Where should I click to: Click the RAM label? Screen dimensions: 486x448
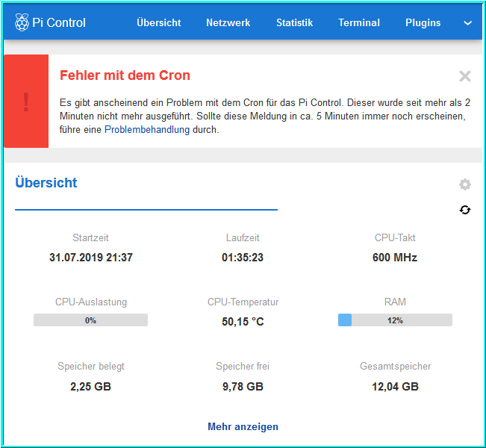pos(395,302)
